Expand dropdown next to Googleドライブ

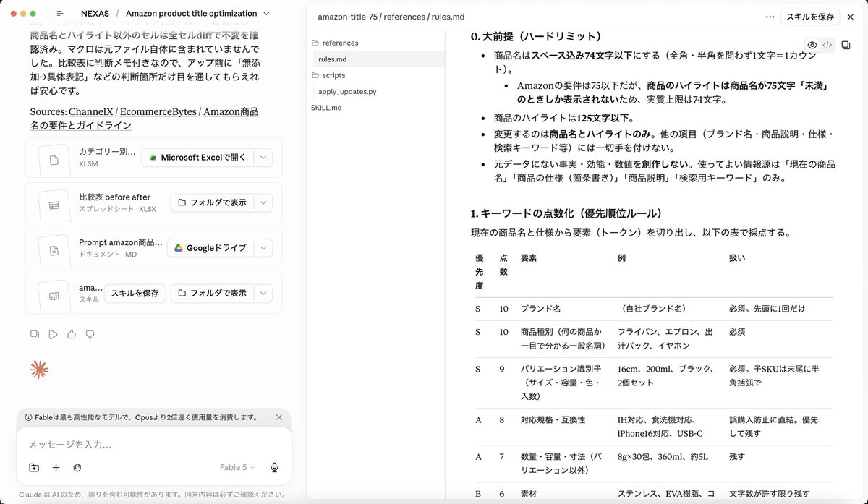[x=263, y=248]
